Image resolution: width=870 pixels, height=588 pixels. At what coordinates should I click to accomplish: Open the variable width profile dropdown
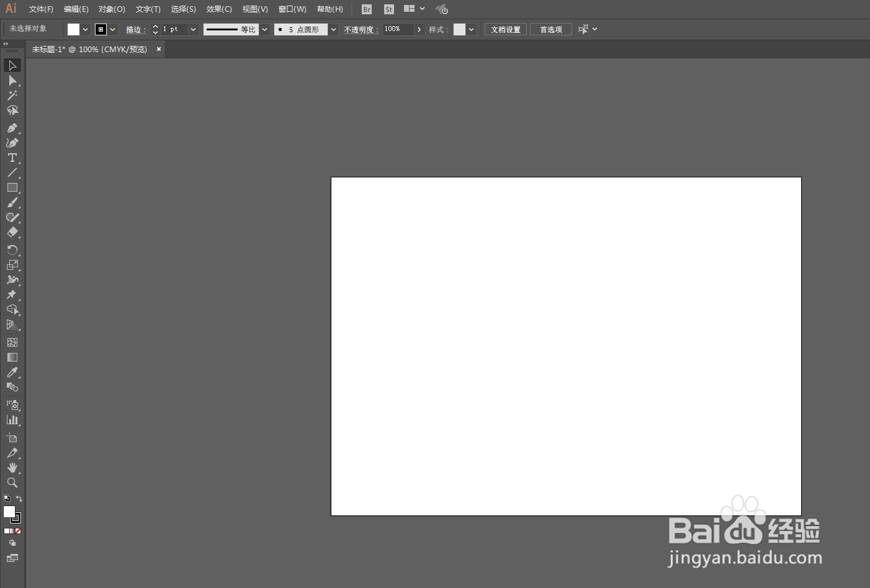(x=265, y=29)
